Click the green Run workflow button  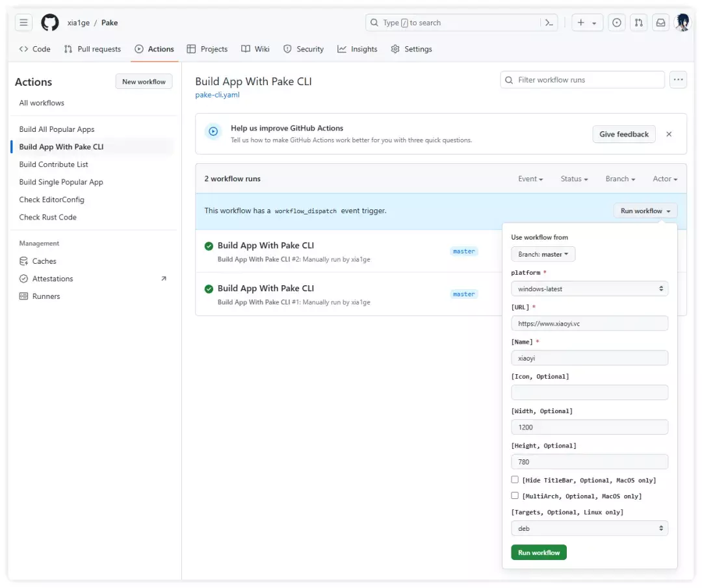coord(539,552)
